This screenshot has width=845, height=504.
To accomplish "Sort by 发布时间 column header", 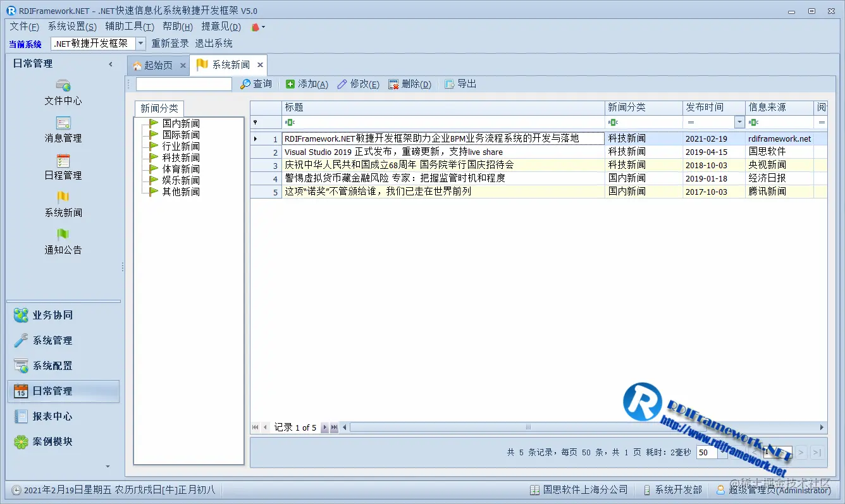I will coord(714,108).
